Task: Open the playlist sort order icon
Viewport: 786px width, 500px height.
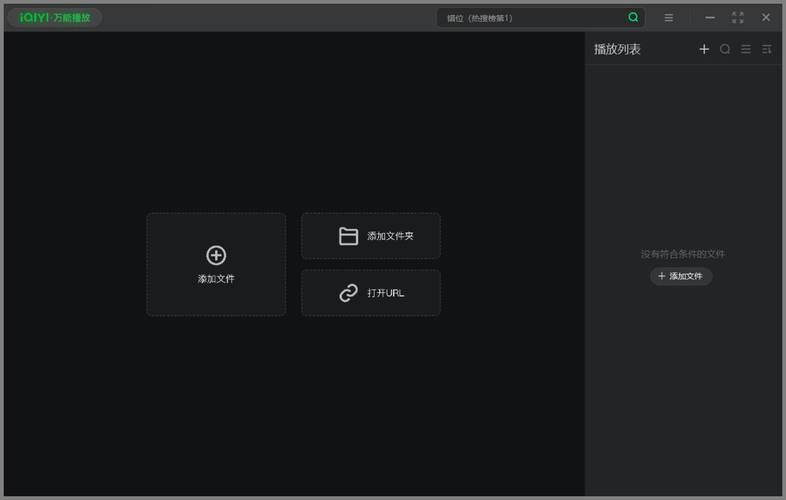Action: click(x=767, y=49)
